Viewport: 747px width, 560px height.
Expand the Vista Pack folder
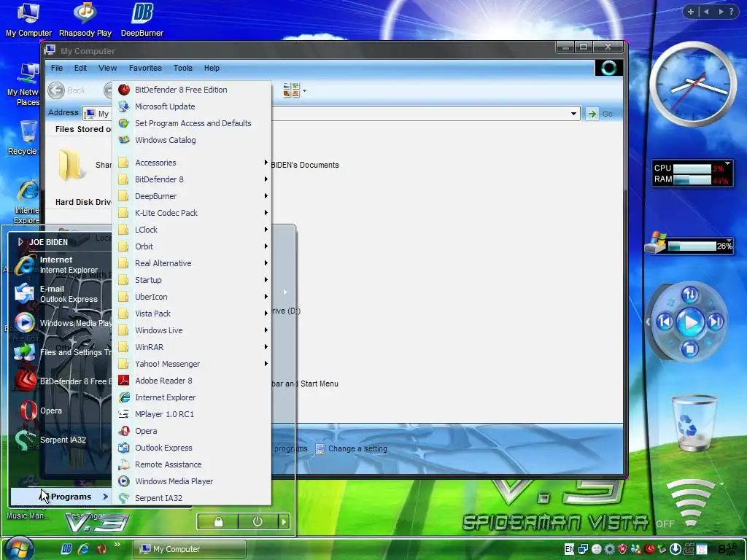tap(192, 314)
